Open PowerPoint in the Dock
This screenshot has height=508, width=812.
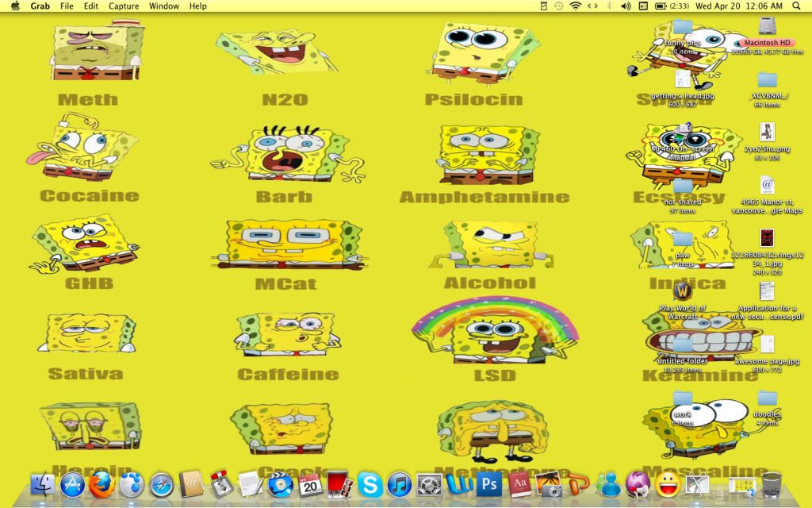pyautogui.click(x=578, y=485)
